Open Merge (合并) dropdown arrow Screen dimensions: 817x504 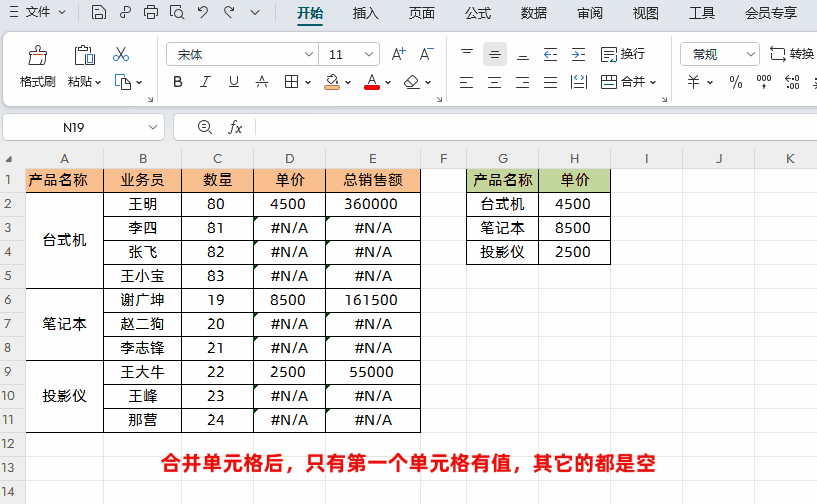click(x=653, y=82)
